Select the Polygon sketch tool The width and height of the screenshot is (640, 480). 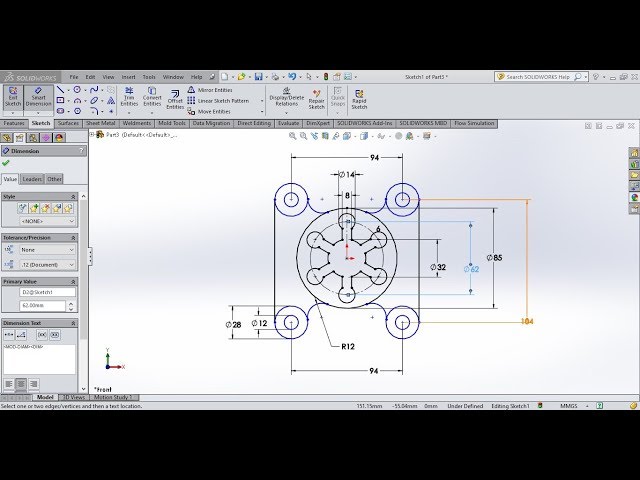(78, 111)
